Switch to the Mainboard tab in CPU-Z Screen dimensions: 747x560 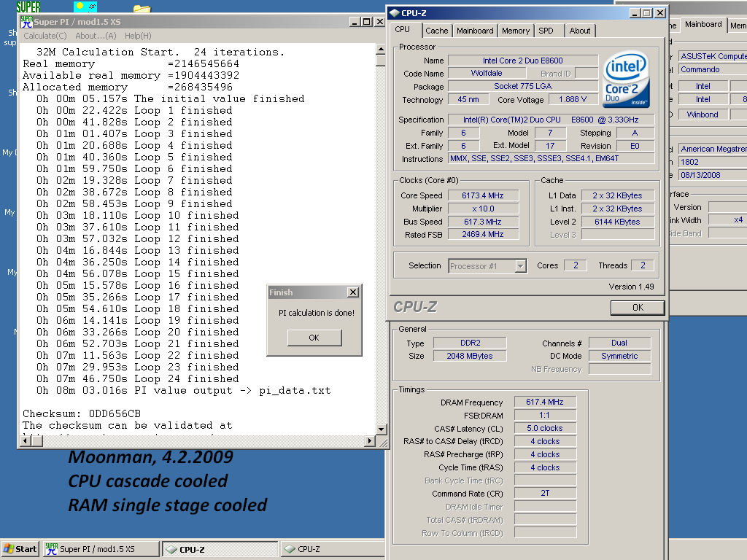475,31
